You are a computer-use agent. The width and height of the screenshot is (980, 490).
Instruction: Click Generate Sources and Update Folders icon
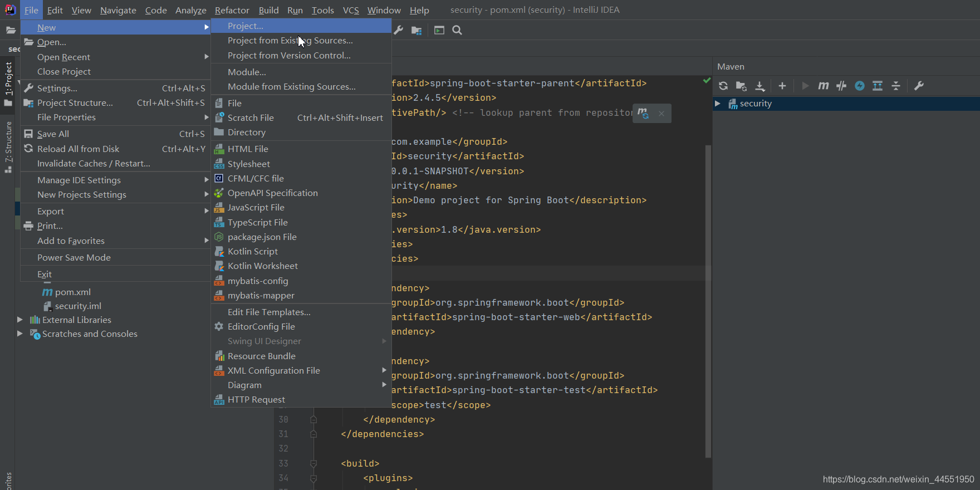pyautogui.click(x=741, y=86)
